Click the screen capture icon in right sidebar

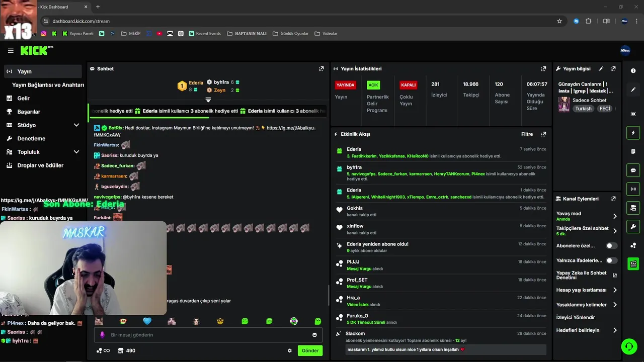pos(633,114)
